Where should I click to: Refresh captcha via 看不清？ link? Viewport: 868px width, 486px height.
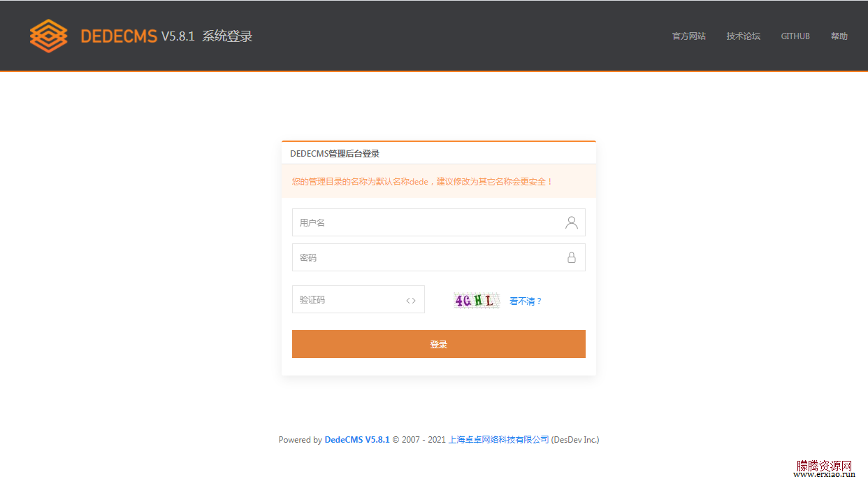pos(526,301)
